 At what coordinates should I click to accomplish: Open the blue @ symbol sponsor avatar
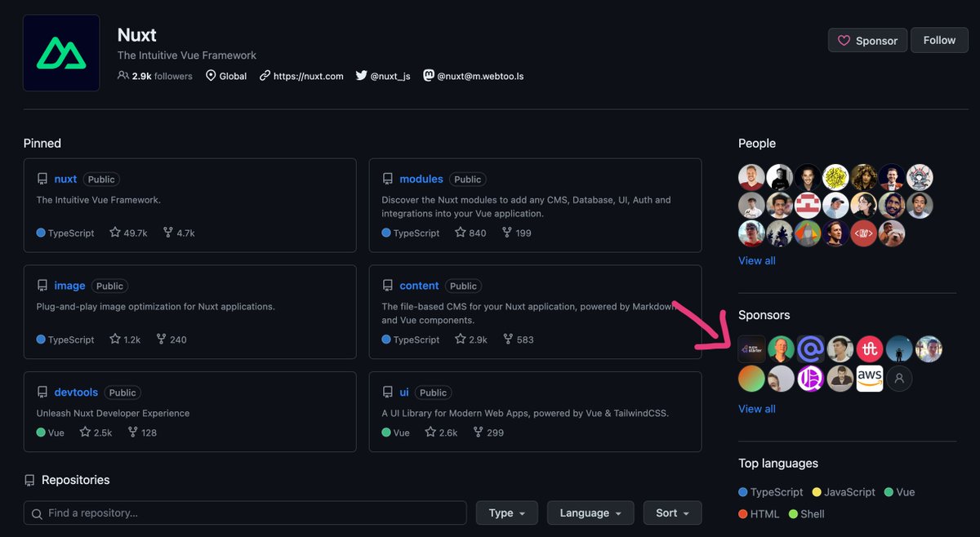click(x=811, y=349)
